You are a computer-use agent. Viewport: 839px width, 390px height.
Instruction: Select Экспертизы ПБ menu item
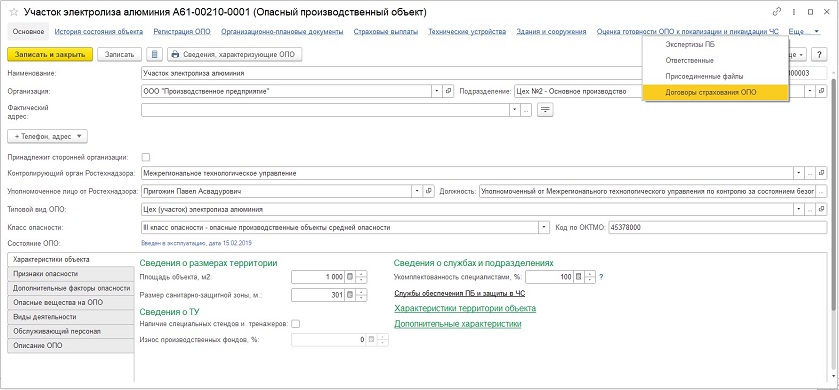click(x=715, y=44)
